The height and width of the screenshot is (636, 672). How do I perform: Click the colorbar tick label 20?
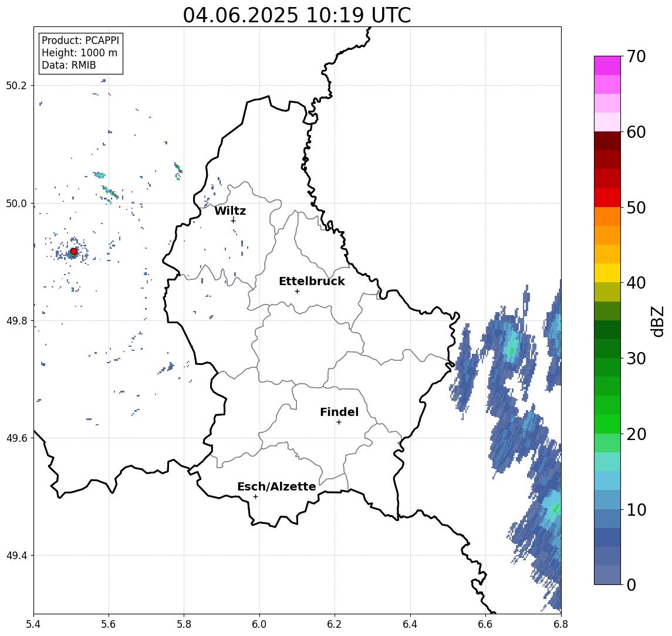[636, 434]
